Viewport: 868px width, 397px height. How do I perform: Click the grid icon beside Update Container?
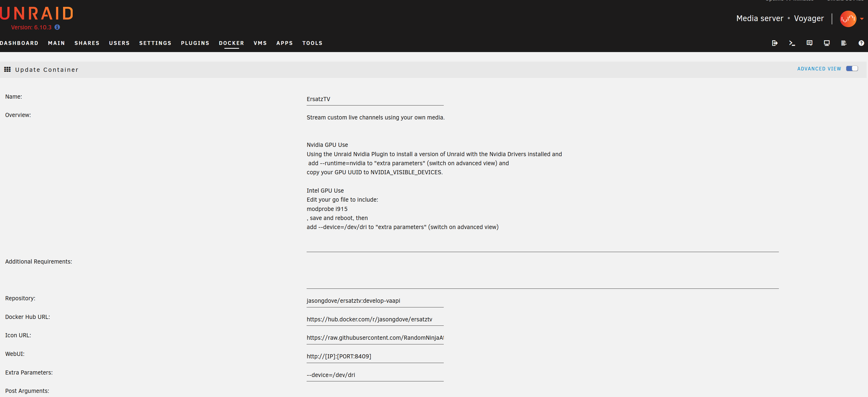[x=7, y=69]
